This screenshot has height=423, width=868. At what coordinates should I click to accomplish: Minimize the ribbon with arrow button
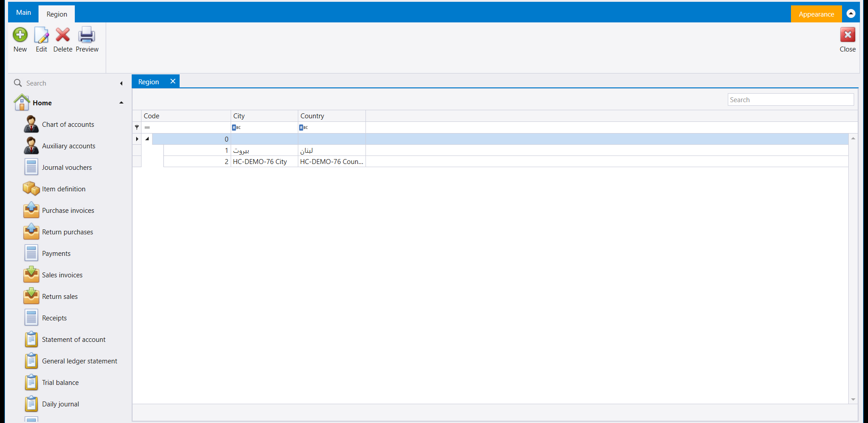click(x=851, y=13)
